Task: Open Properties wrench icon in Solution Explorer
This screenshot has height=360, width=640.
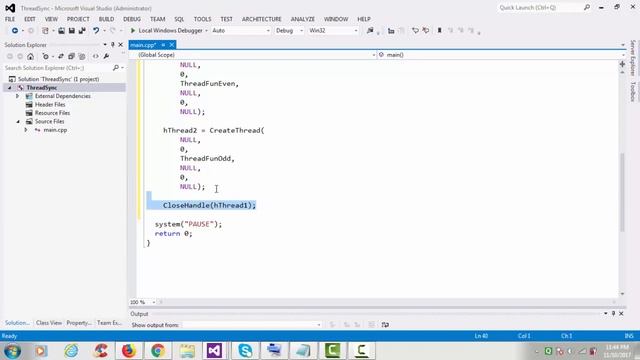Action: [x=106, y=56]
